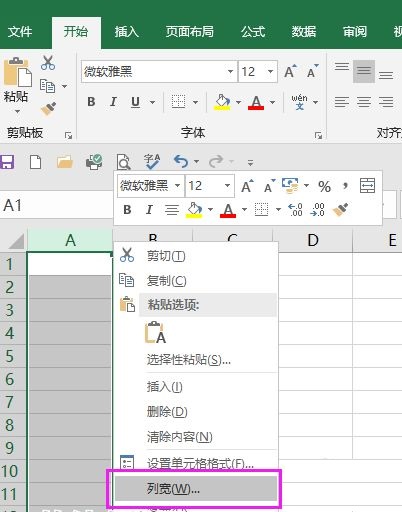Click the mini toolbar Format Painter brush
Image resolution: width=402 pixels, height=512 pixels.
(x=340, y=210)
